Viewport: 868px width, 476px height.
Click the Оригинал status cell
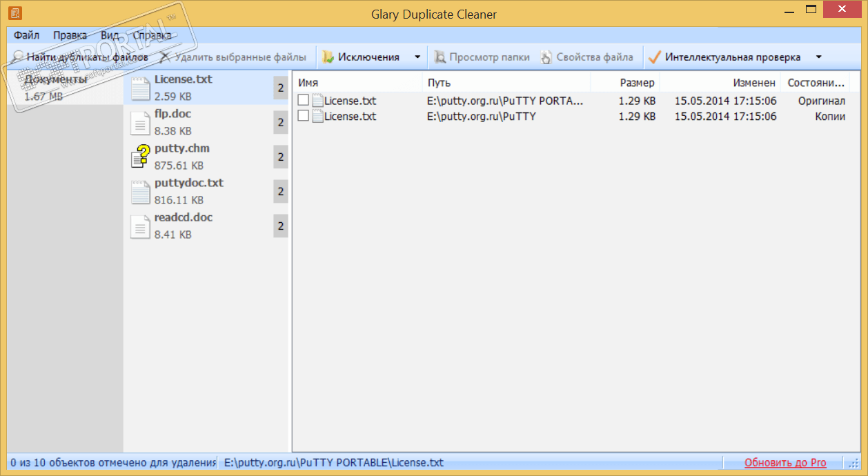click(822, 101)
